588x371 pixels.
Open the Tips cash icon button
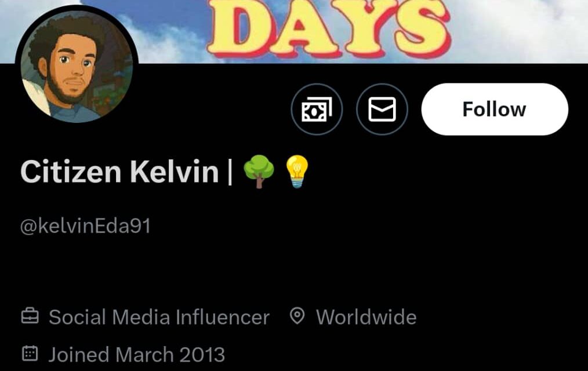(317, 109)
